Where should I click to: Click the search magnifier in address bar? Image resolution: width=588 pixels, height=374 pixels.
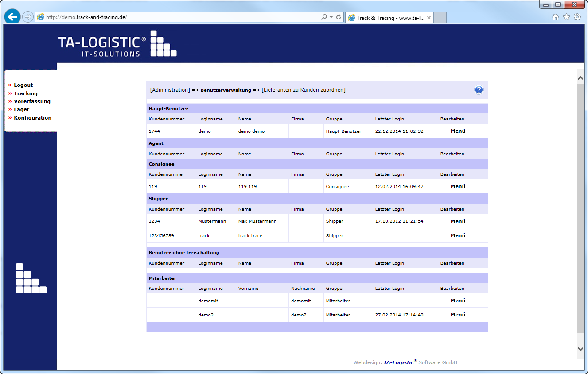click(x=324, y=17)
